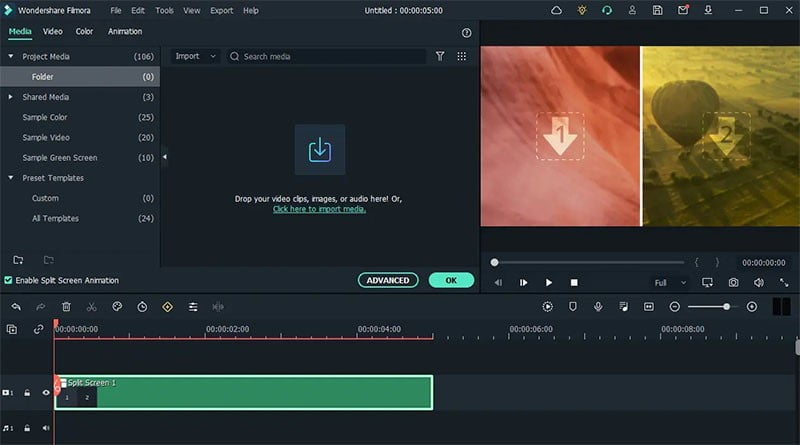The image size is (800, 445).
Task: Open the headset support icon
Action: click(x=607, y=10)
